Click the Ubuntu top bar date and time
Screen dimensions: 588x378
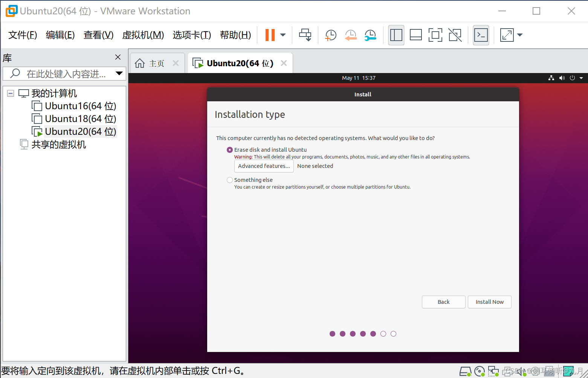point(359,78)
